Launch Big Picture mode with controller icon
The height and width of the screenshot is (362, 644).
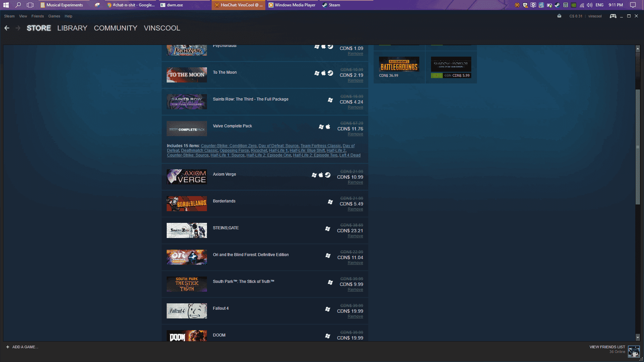tap(613, 16)
